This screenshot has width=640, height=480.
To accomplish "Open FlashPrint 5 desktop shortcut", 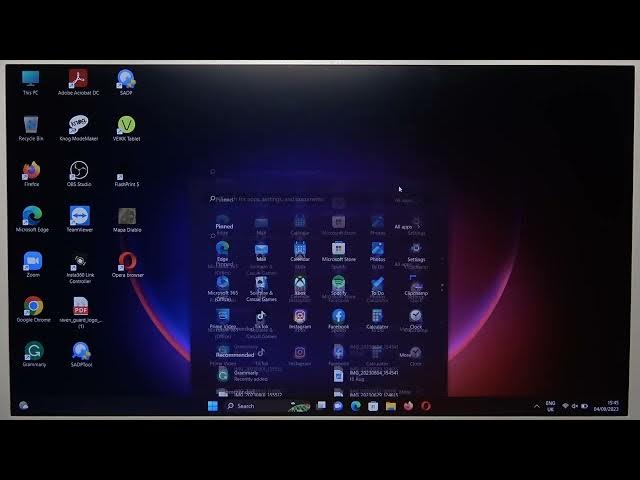I will coord(127,180).
